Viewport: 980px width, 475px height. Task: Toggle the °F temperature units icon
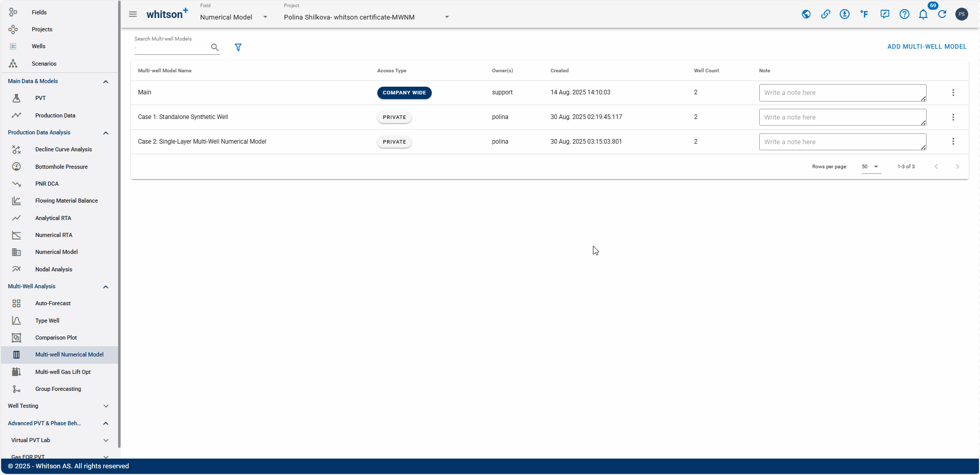pyautogui.click(x=864, y=14)
